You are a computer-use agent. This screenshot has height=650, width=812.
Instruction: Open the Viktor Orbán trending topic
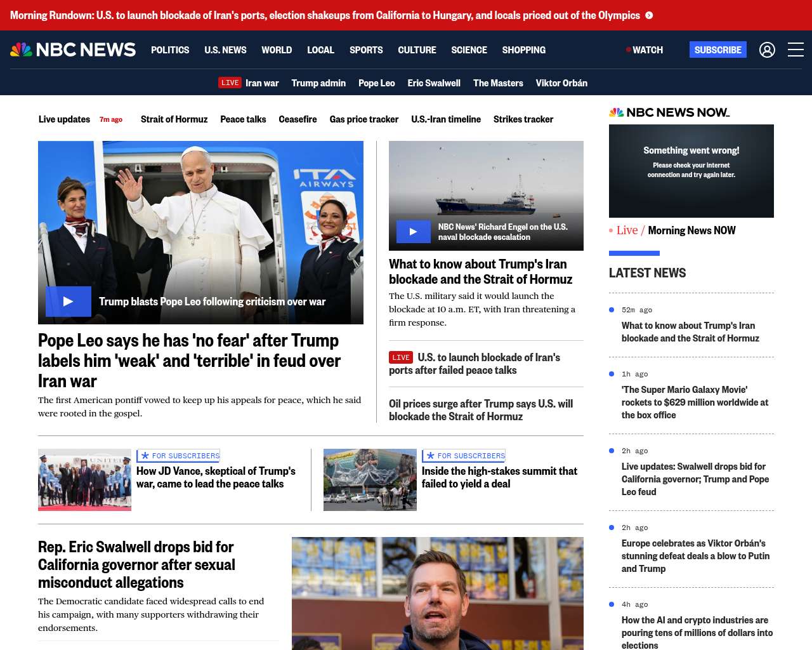[x=561, y=83]
